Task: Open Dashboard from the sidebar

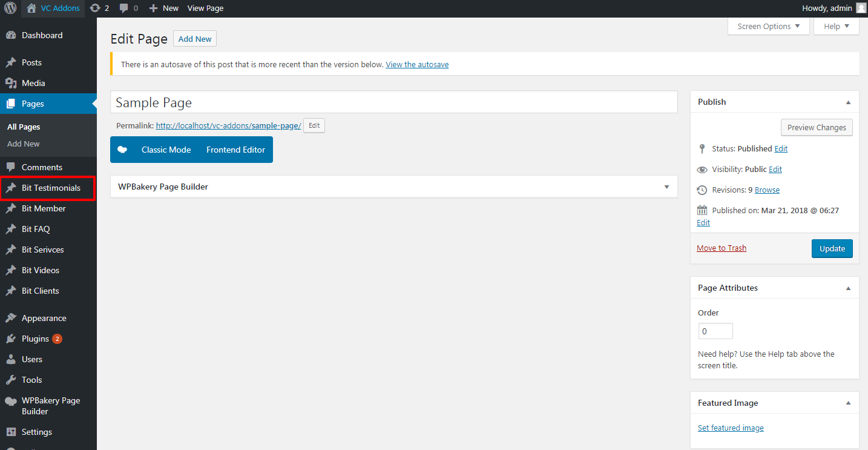Action: click(42, 35)
